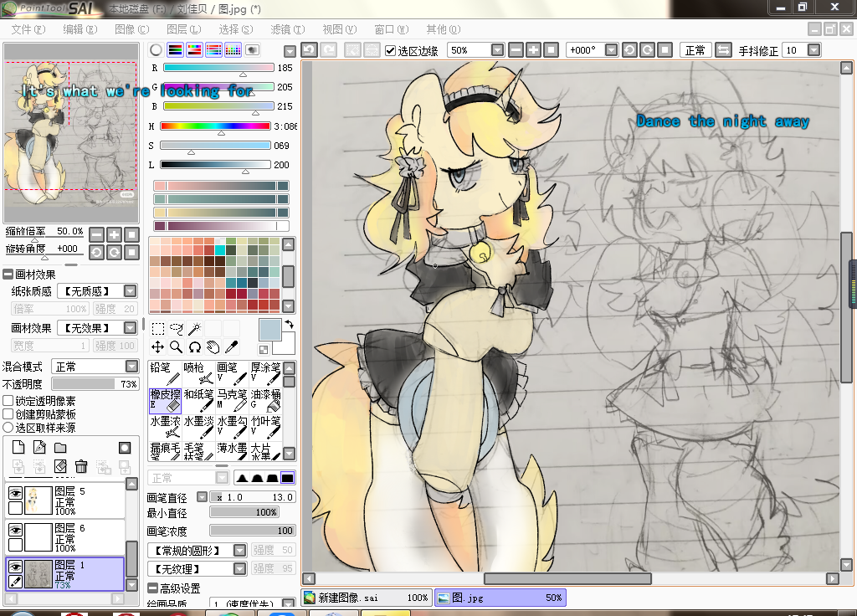857x616 pixels.
Task: Open the 50% zoom level dropdown
Action: pyautogui.click(x=497, y=50)
